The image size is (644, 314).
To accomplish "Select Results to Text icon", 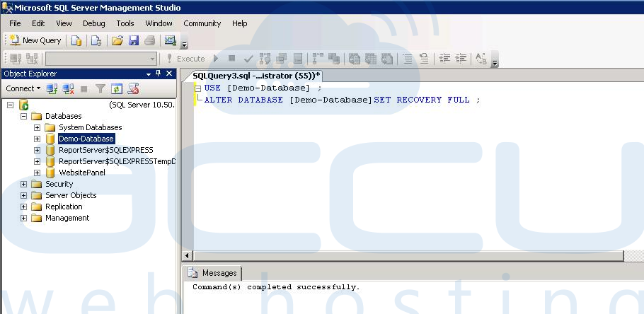I will 354,59.
